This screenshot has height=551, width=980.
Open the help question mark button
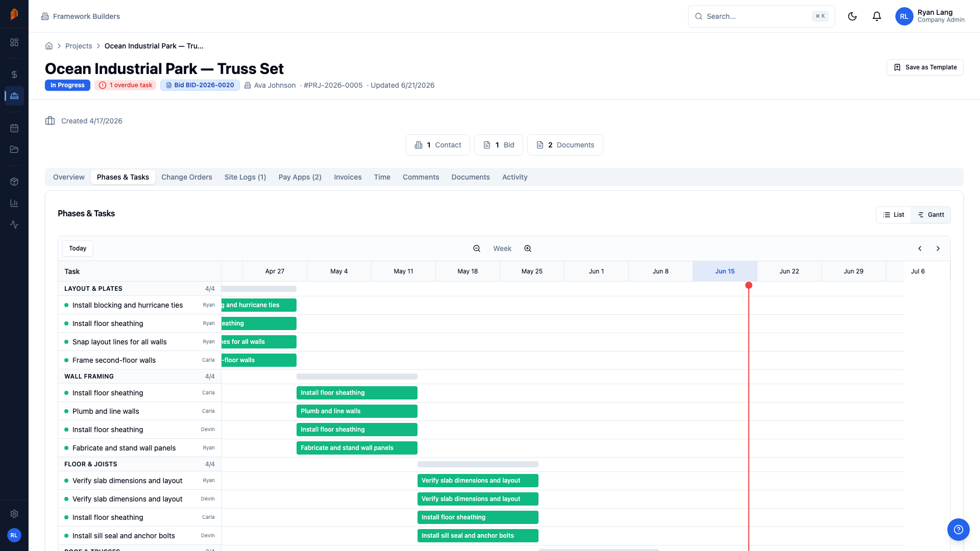pos(959,530)
